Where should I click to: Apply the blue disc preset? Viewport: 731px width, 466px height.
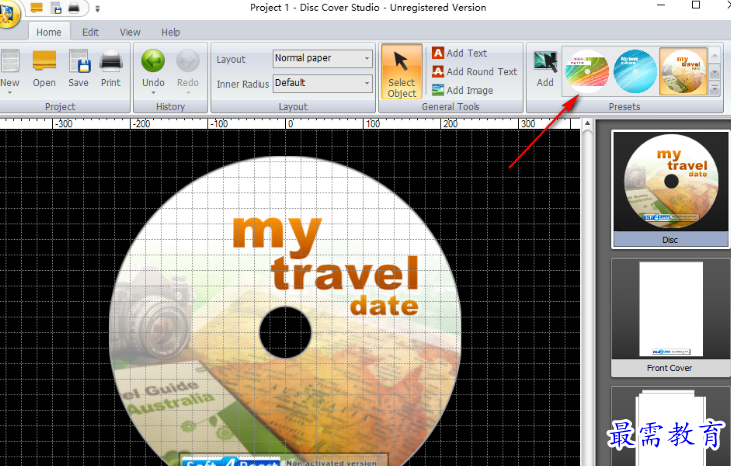[635, 71]
